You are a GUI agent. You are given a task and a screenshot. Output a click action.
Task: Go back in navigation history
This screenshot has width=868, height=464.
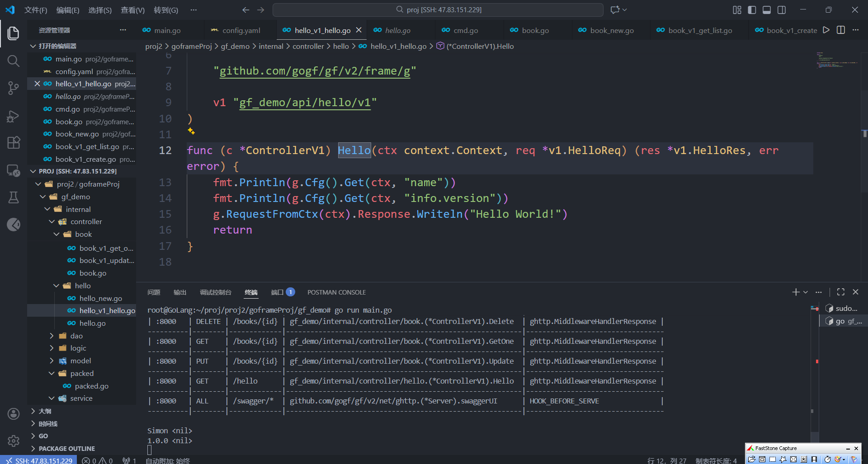245,10
